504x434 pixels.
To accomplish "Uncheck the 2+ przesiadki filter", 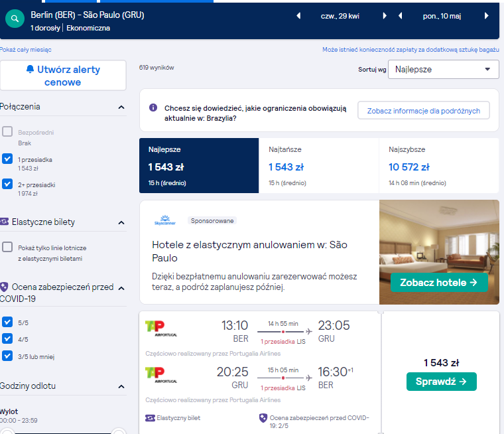I will point(7,184).
